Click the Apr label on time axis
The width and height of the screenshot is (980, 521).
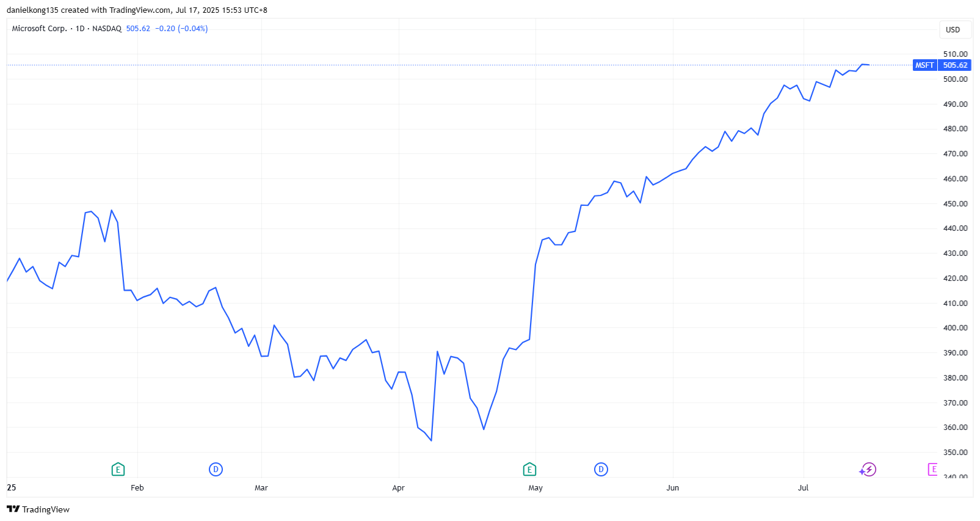398,487
